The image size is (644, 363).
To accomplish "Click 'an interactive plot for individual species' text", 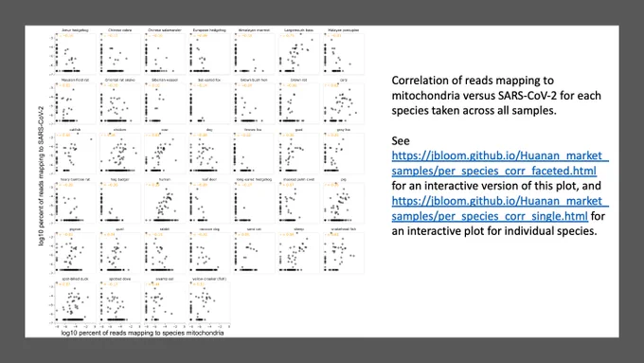I will pos(494,231).
